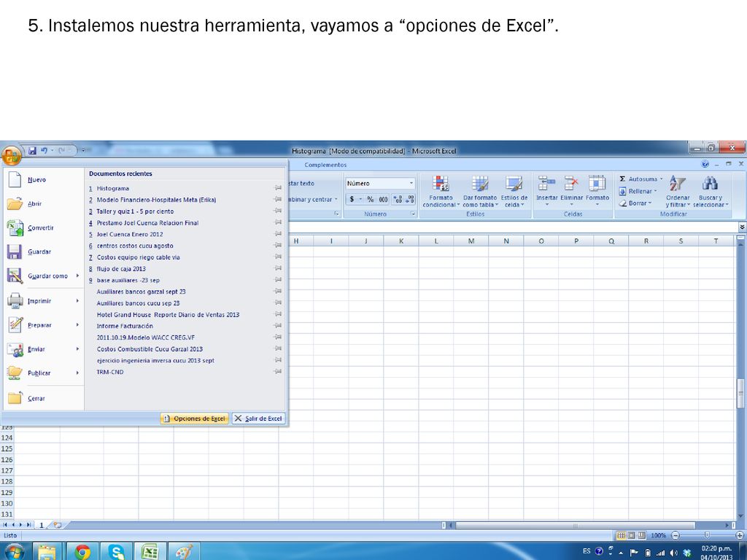Choose Guardar in the Office menu
This screenshot has width=747, height=560.
39,252
